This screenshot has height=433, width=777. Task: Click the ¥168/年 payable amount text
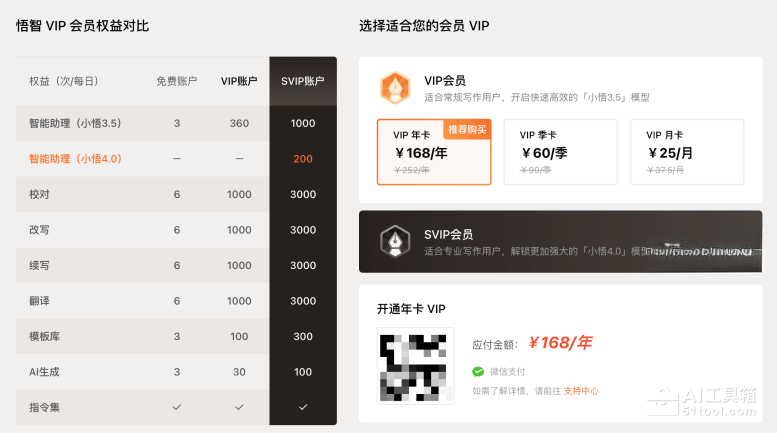click(x=560, y=343)
